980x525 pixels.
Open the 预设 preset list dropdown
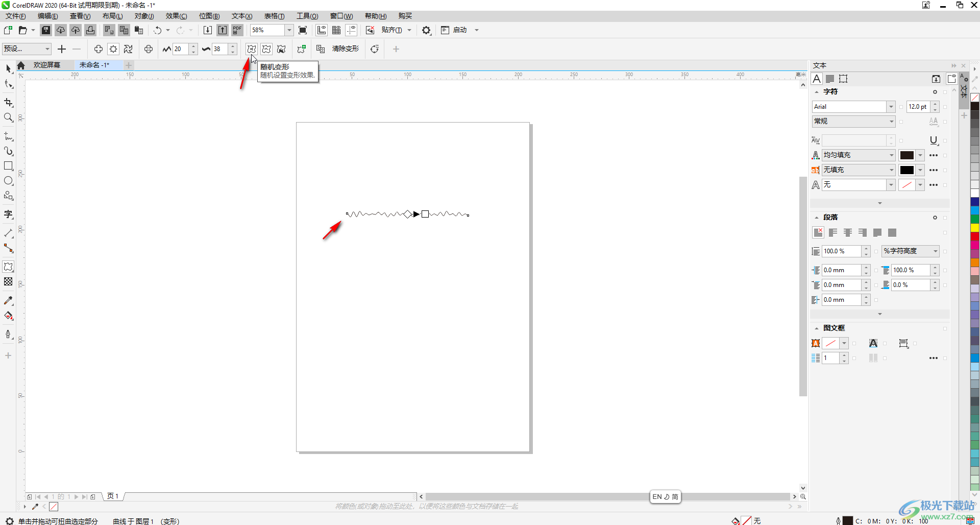pos(47,49)
